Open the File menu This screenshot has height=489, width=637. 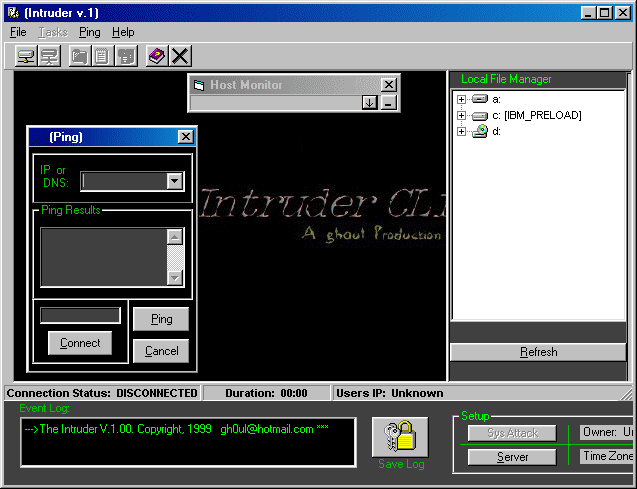[18, 32]
